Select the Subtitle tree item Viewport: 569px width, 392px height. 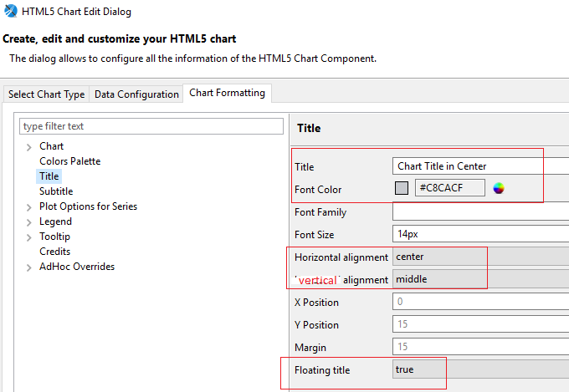click(x=56, y=191)
